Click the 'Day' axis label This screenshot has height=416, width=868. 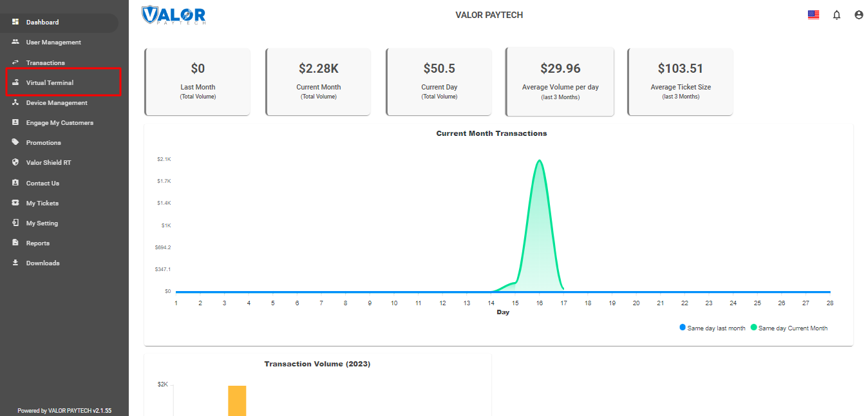(503, 312)
